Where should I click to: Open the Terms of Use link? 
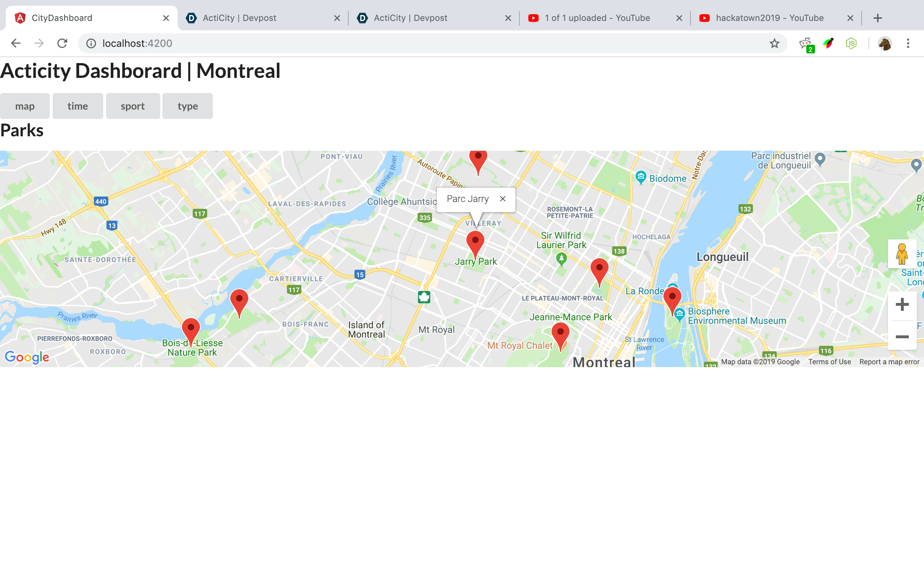point(829,362)
